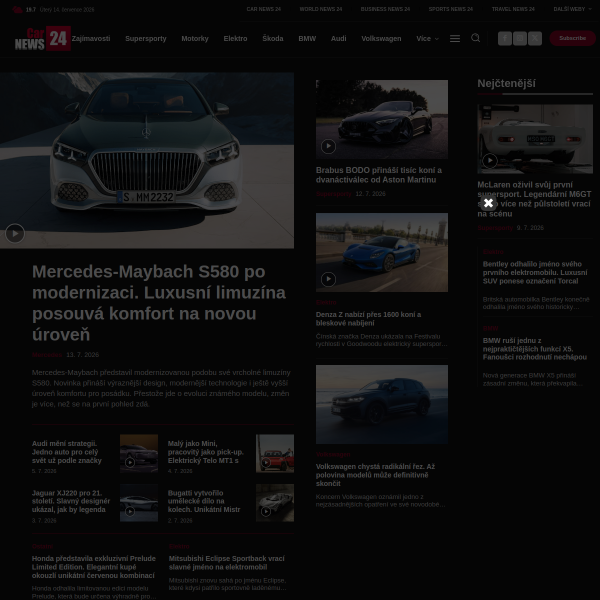Screen dimensions: 600x600
Task: Open Motorky menu item
Action: (195, 39)
